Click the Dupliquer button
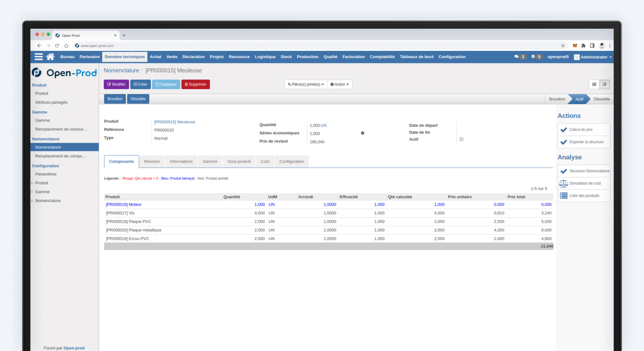 click(x=166, y=84)
